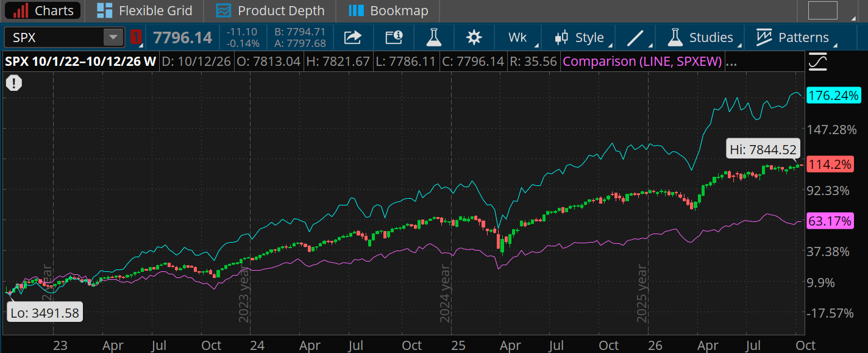
Task: Click the Patterns chart icon
Action: (x=764, y=38)
